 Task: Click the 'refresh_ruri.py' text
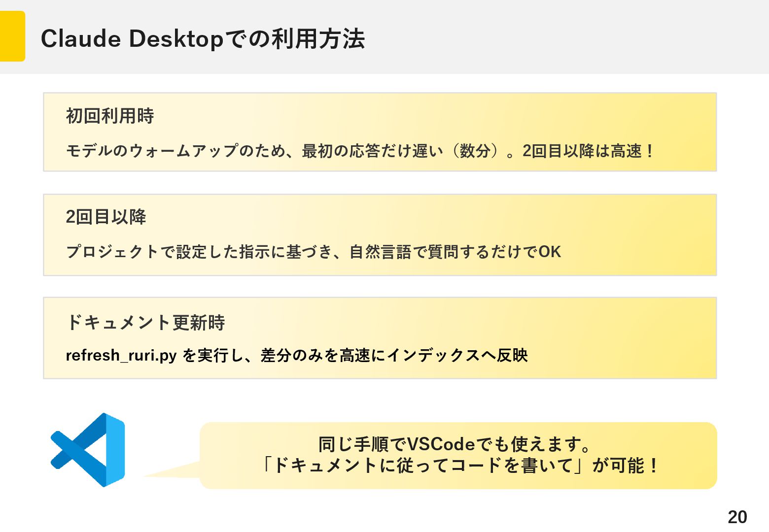(x=121, y=355)
